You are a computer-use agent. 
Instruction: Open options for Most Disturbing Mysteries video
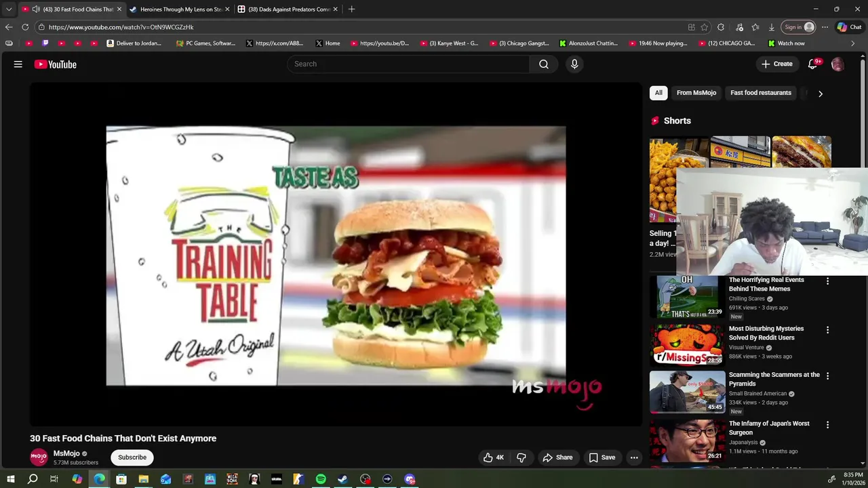(x=827, y=329)
